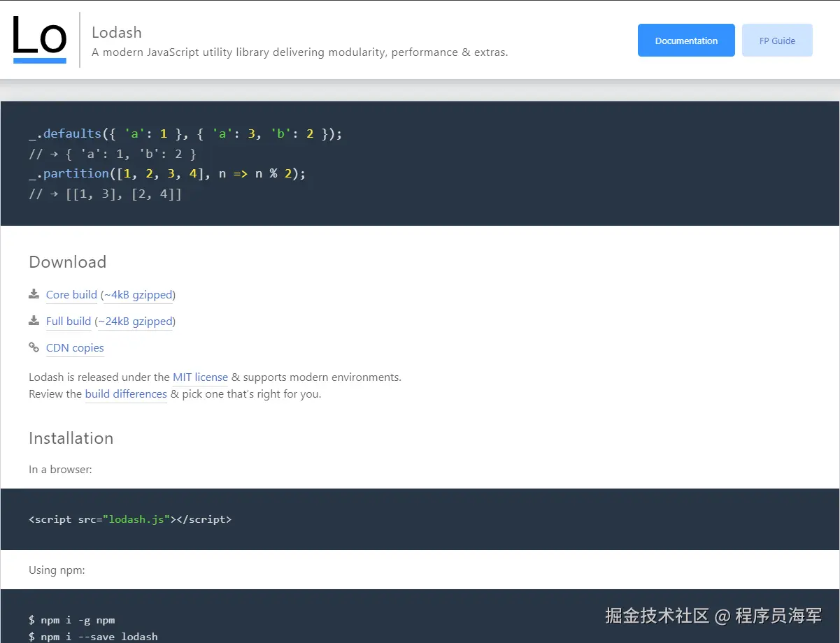Click the "$ npm i --save lodash" line
The image size is (840, 643).
point(93,637)
